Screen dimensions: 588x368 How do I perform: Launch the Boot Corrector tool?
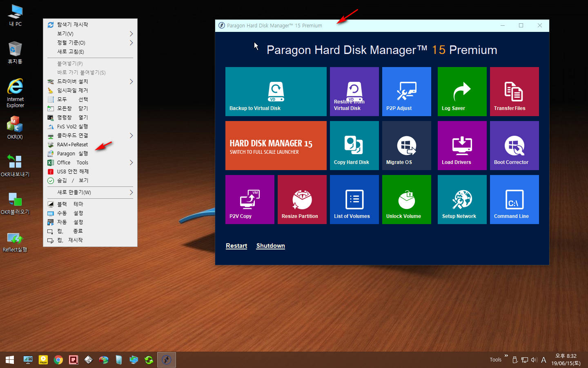click(x=514, y=146)
